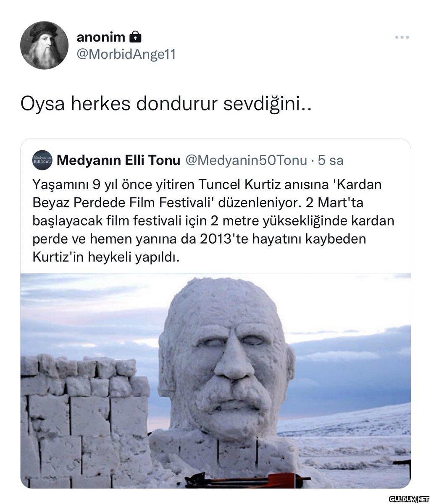Open the three-dot more options menu
This screenshot has width=431, height=504.
402,38
